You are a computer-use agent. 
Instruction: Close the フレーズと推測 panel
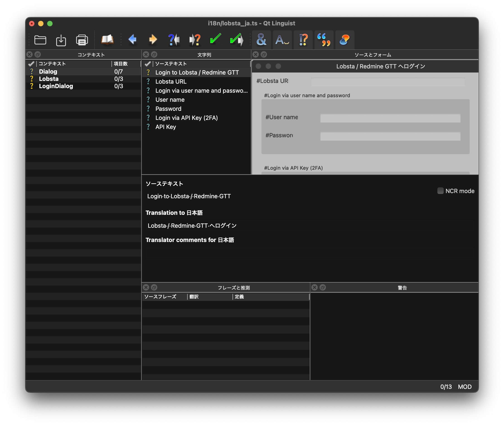(146, 287)
